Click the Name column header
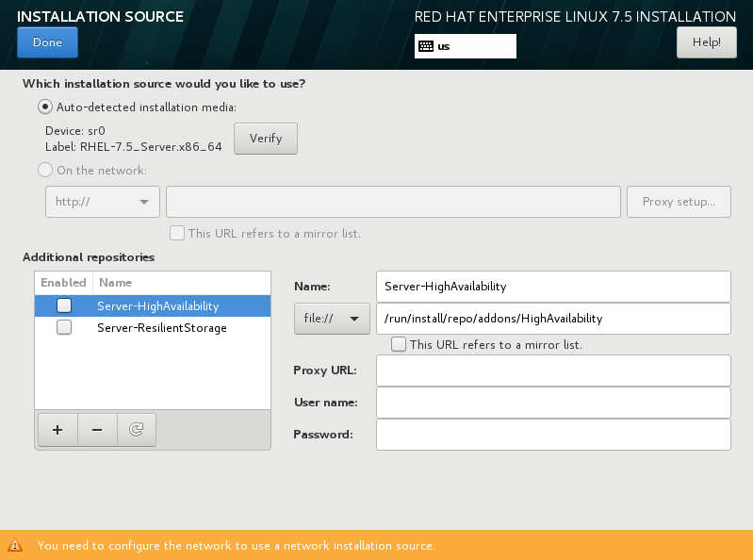This screenshot has width=753, height=560. coord(182,283)
